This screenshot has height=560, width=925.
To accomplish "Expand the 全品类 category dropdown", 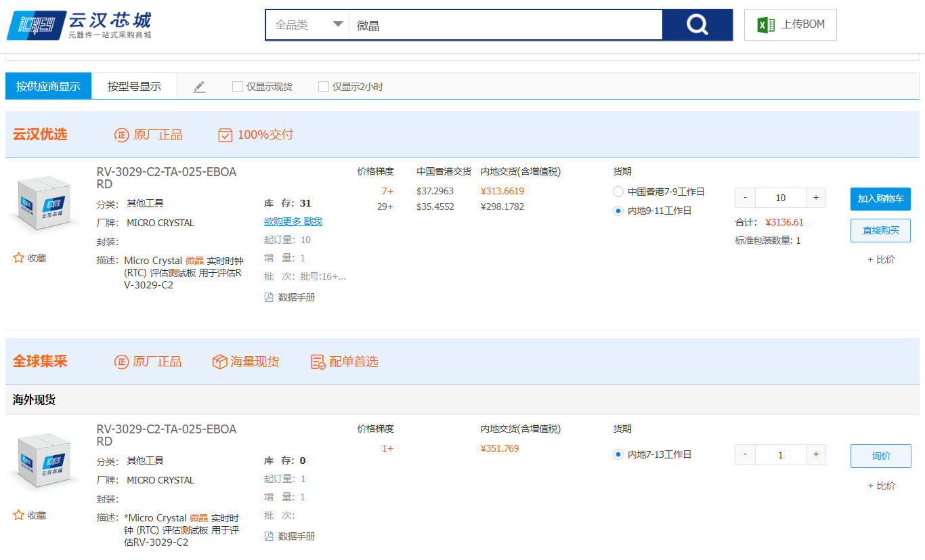I will (x=309, y=25).
